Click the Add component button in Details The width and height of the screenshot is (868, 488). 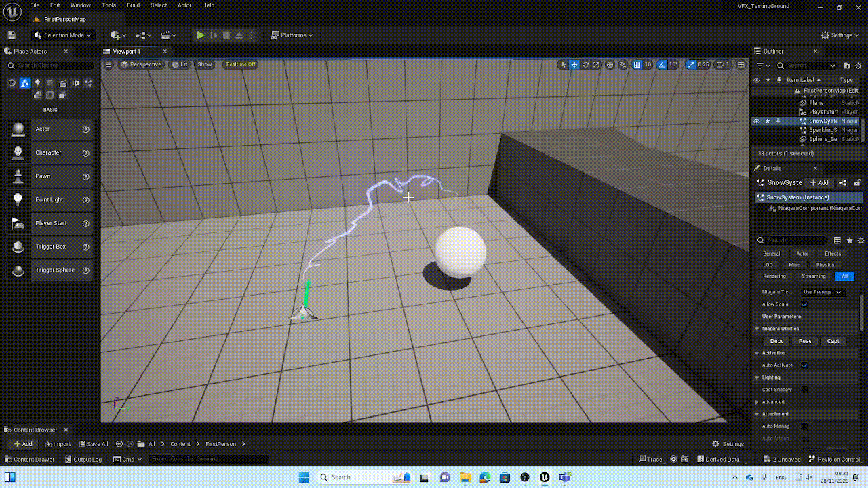[819, 182]
